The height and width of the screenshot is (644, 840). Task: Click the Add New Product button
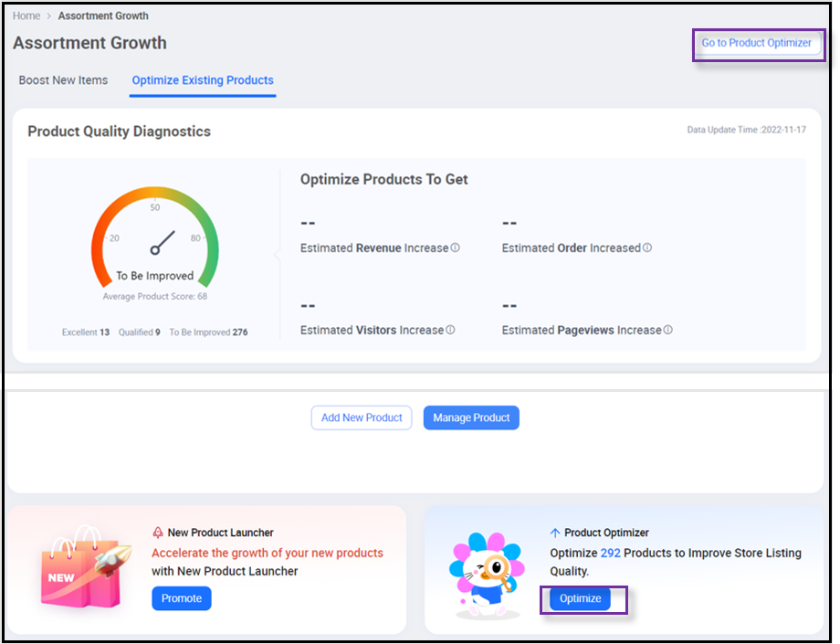pos(362,417)
